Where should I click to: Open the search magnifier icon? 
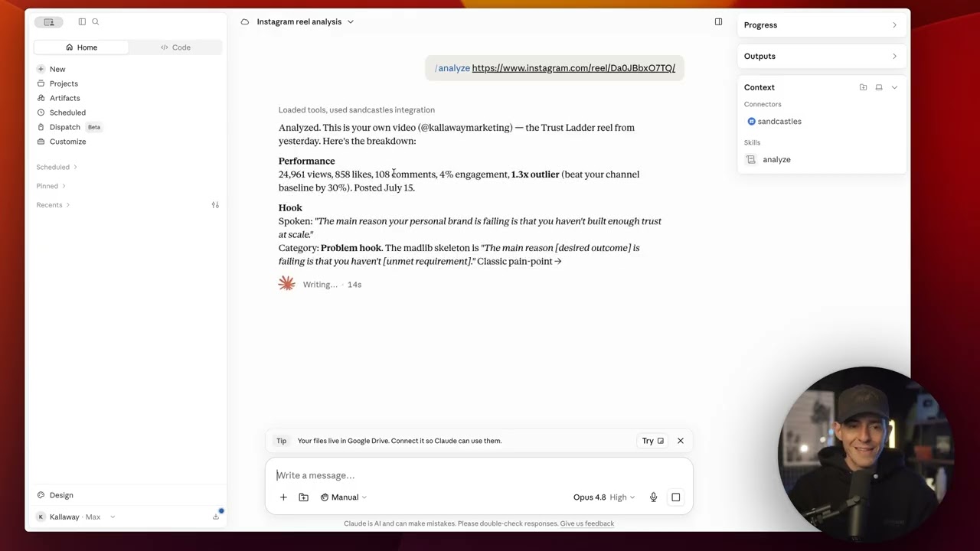(96, 21)
